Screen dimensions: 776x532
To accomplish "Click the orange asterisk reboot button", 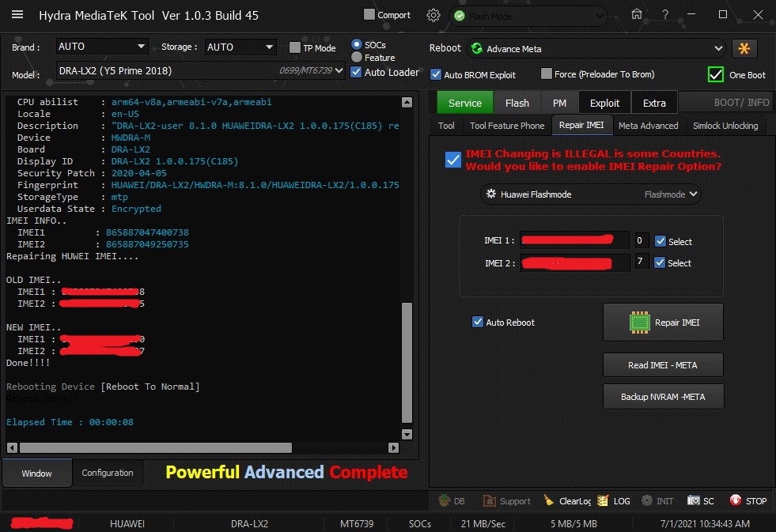I will coord(744,49).
